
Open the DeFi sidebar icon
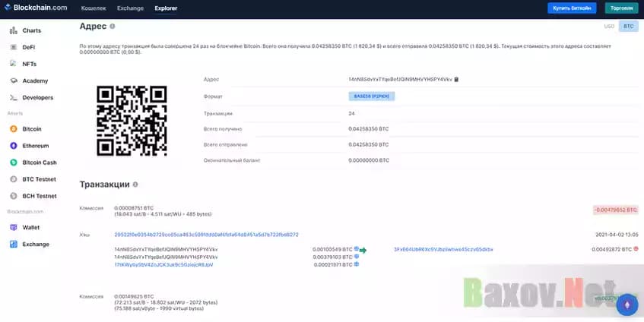[x=14, y=47]
